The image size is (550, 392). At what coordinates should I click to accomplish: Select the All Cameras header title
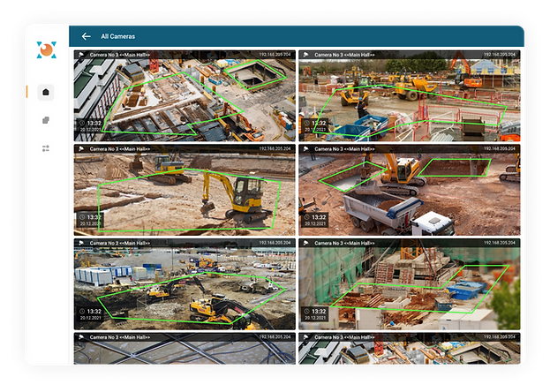coord(117,36)
